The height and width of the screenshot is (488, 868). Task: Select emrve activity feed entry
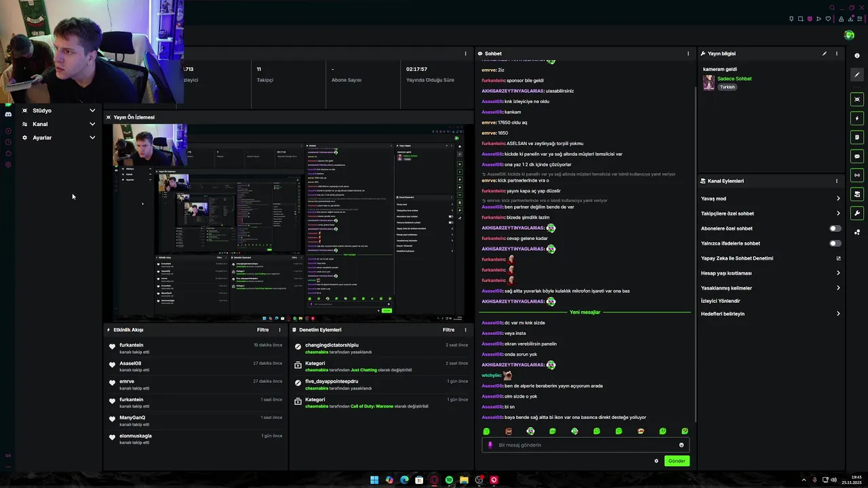click(x=195, y=384)
